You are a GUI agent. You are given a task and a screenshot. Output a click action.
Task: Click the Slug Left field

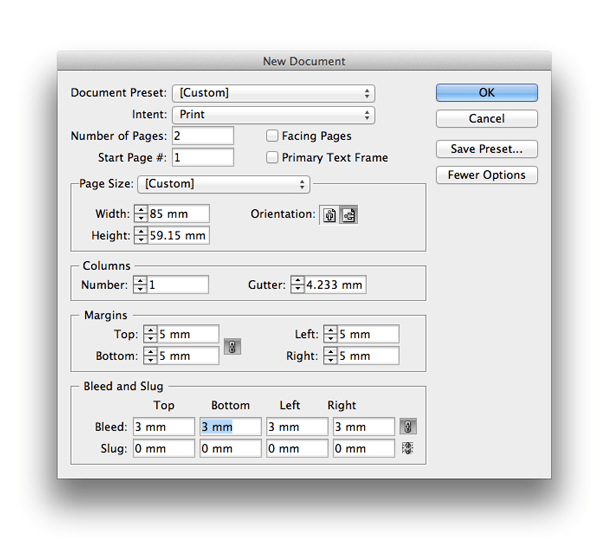[297, 448]
